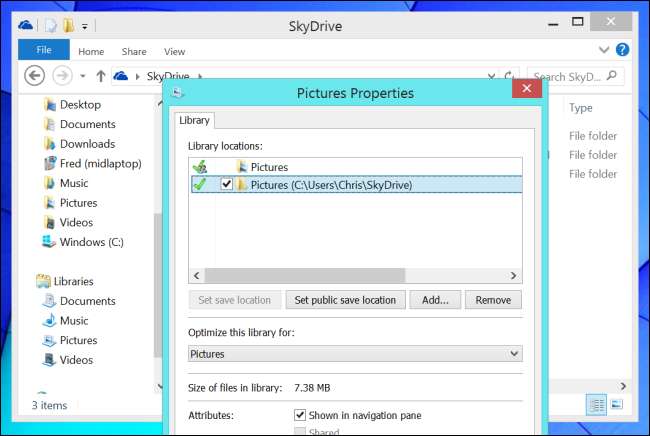Viewport: 650px width, 436px height.
Task: Switch to the View ribbon tab
Action: pos(174,51)
